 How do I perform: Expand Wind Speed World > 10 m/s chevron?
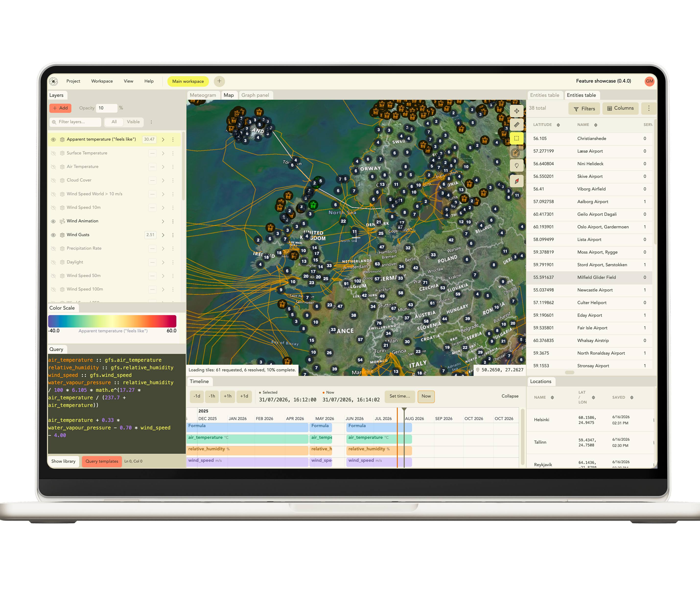click(163, 194)
